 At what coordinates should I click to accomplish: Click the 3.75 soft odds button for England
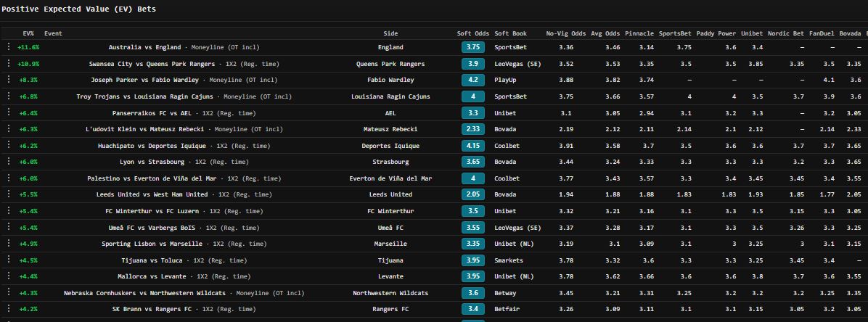coord(473,47)
